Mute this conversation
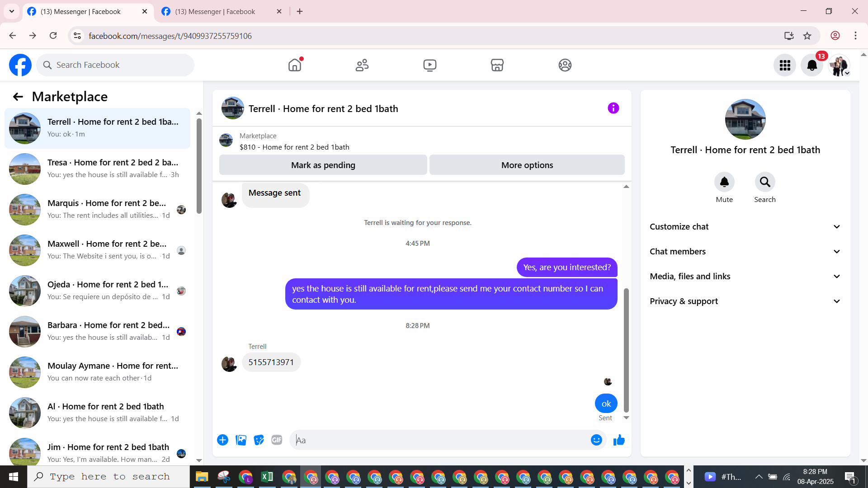The width and height of the screenshot is (868, 488). [724, 182]
